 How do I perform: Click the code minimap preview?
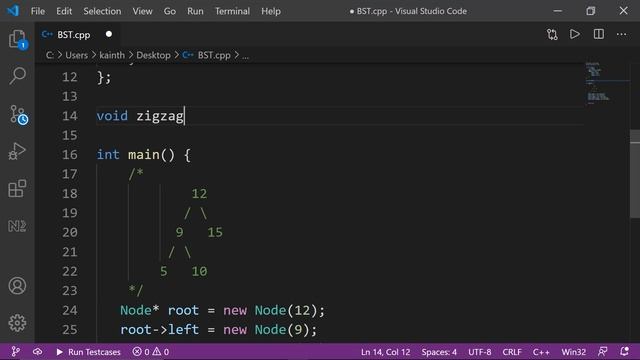[607, 84]
